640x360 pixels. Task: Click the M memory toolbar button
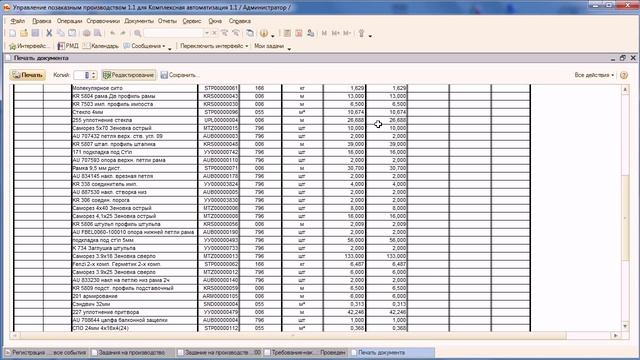[324, 33]
